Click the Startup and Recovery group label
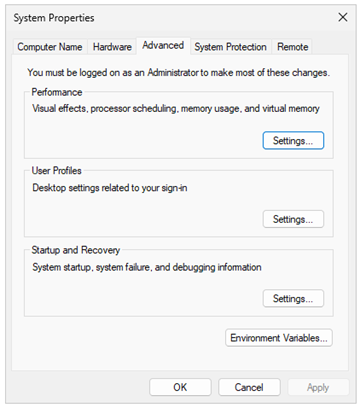 click(x=76, y=250)
